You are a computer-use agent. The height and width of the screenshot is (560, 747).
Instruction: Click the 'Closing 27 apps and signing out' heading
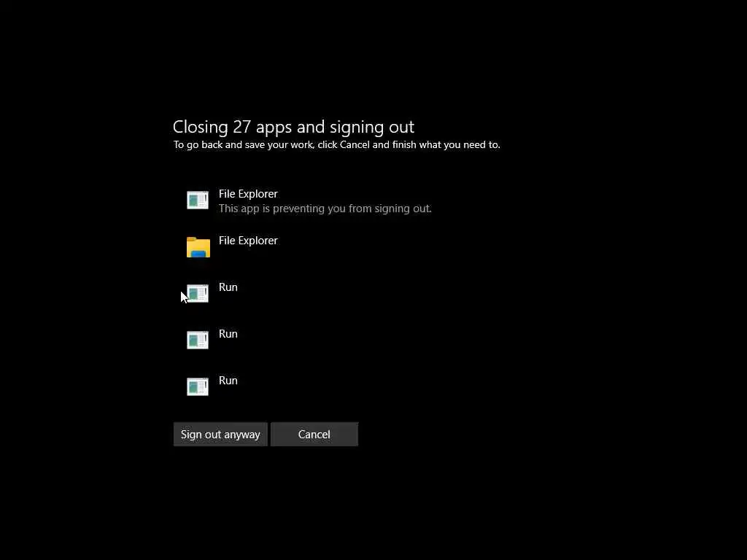click(293, 127)
